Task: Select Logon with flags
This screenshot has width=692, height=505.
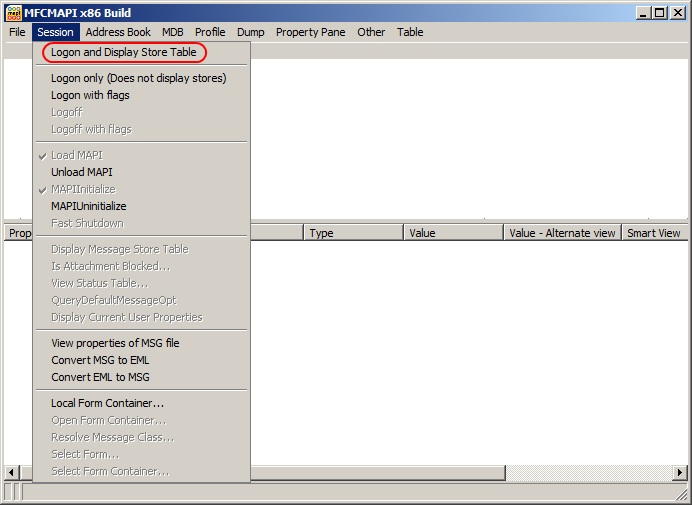Action: coord(141,95)
